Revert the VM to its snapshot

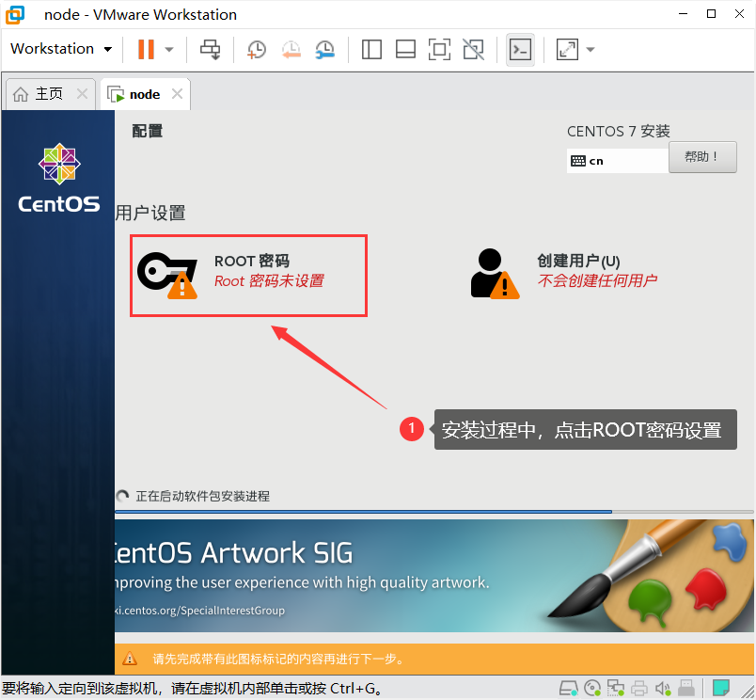pyautogui.click(x=291, y=49)
